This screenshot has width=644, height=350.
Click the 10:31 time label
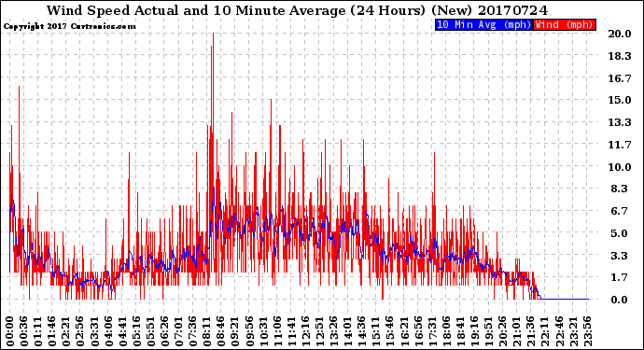(x=262, y=331)
